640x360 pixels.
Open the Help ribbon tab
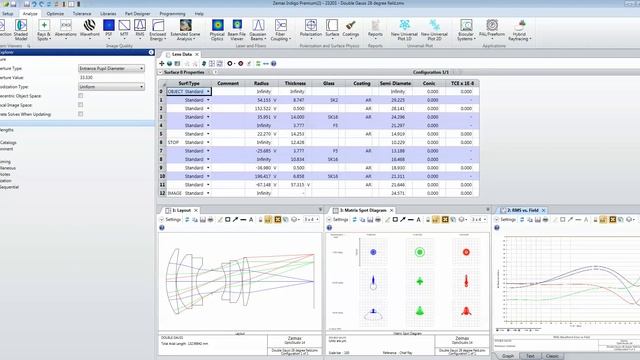point(199,13)
